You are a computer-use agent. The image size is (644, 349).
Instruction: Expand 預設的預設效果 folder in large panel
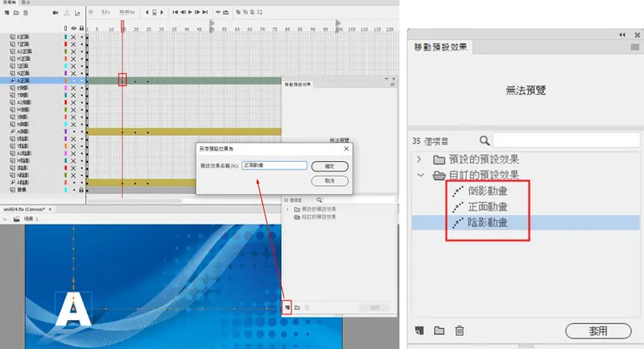tap(419, 159)
